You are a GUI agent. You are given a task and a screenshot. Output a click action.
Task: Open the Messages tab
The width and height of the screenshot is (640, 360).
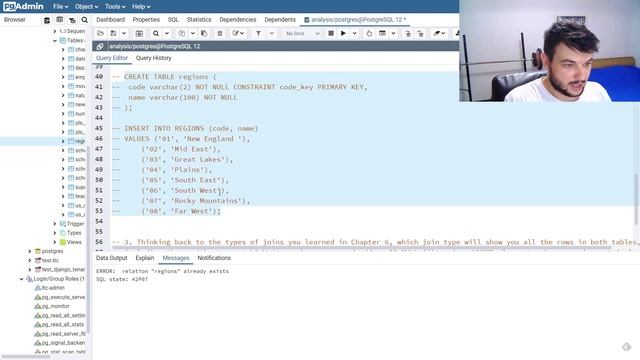point(176,258)
